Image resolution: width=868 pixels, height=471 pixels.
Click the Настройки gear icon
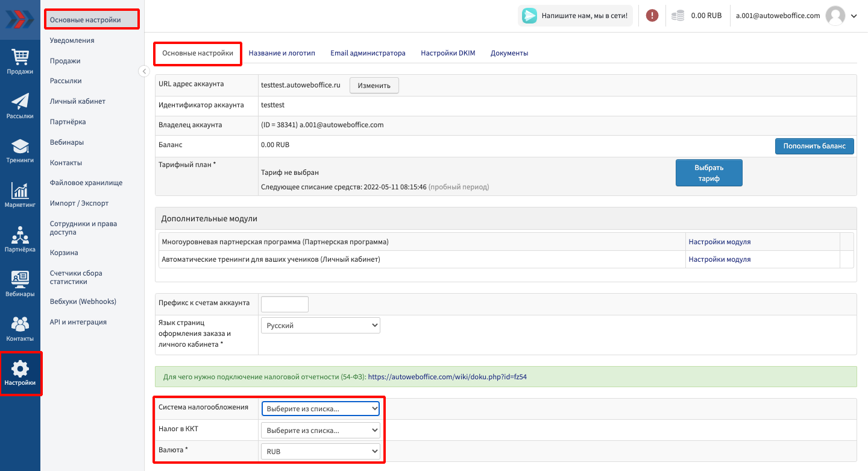click(20, 369)
